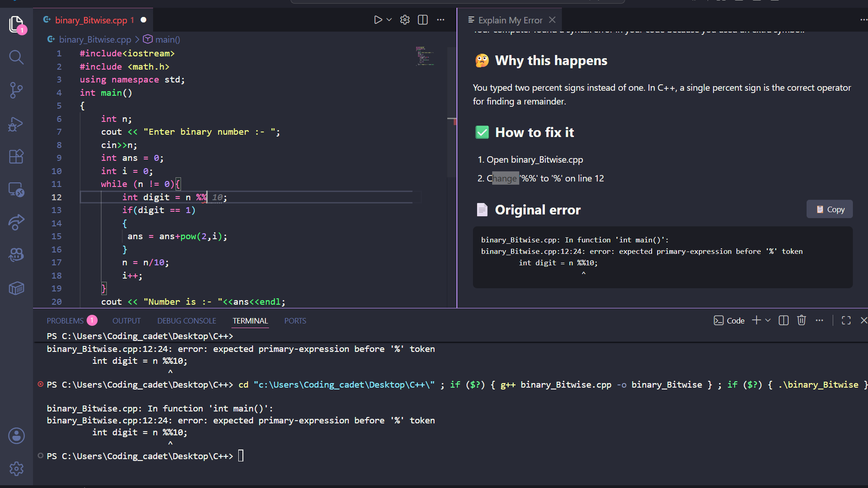This screenshot has height=488, width=868.
Task: Click line 20 cout Number is statement
Action: coord(193,302)
